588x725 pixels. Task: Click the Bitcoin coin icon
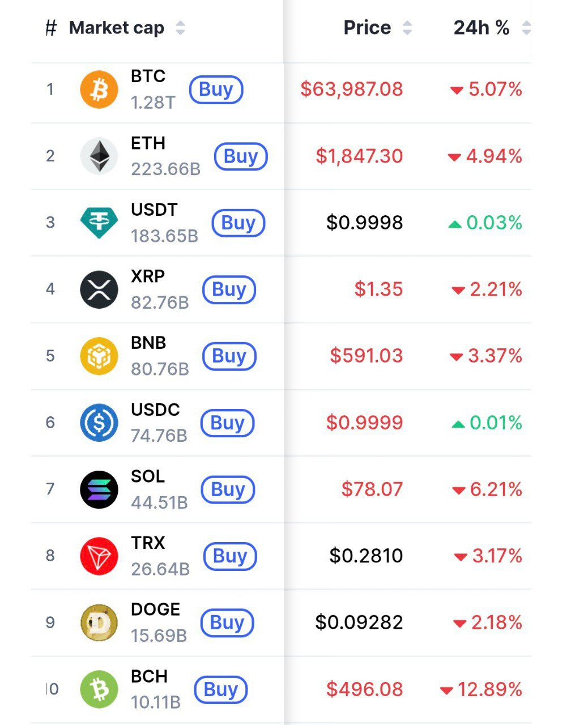click(99, 89)
